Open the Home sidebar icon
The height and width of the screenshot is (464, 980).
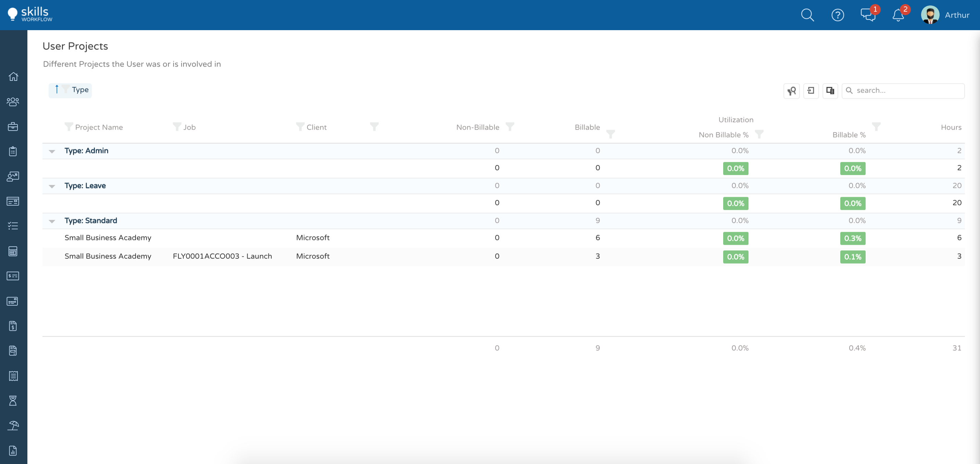tap(13, 76)
